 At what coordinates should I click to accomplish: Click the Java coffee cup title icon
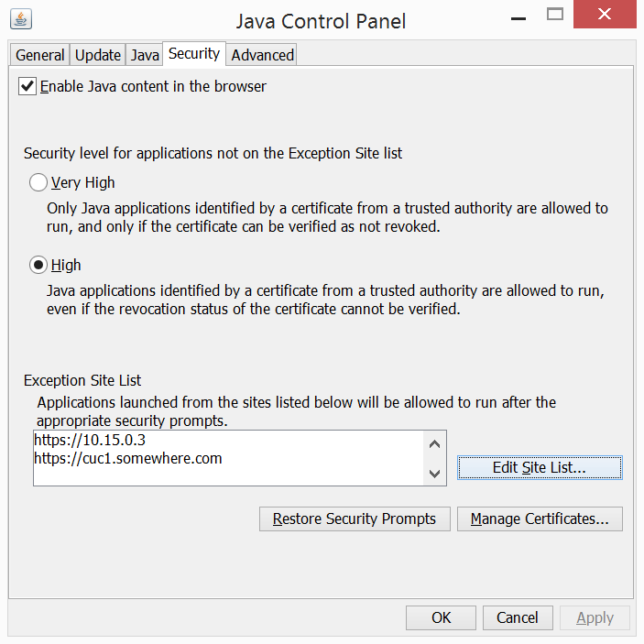[x=21, y=19]
